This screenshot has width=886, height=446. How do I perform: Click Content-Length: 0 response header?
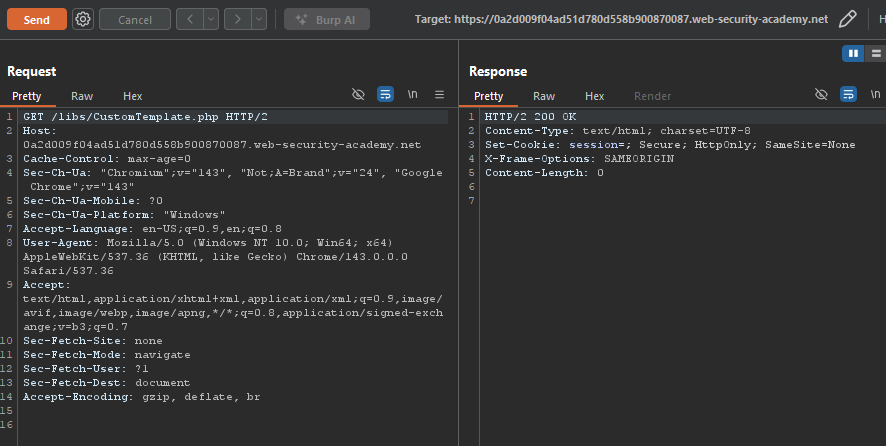(544, 172)
